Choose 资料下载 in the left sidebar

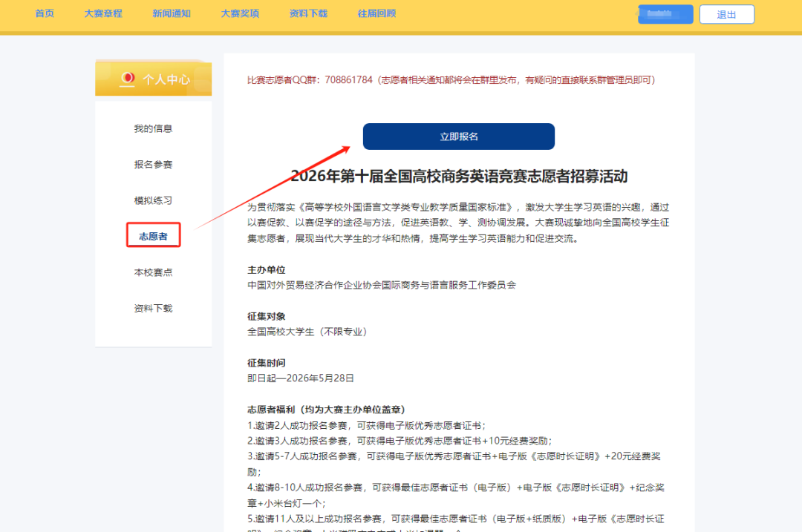pos(153,308)
